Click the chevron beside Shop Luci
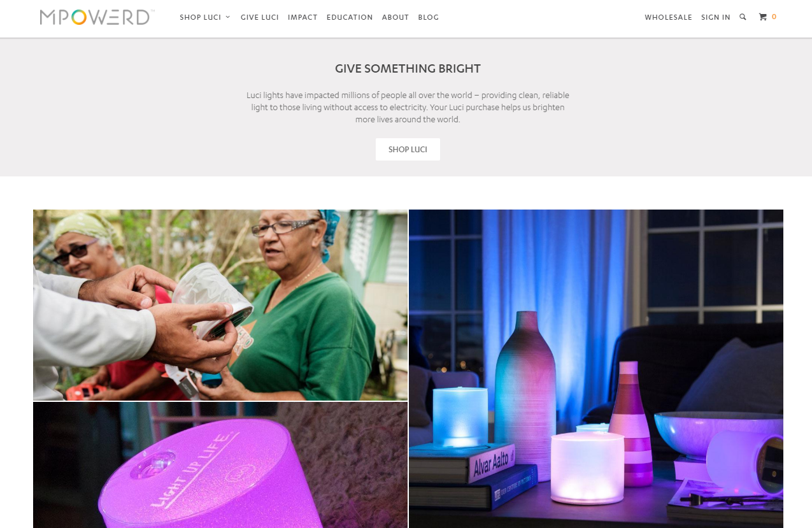The width and height of the screenshot is (812, 528). (228, 17)
